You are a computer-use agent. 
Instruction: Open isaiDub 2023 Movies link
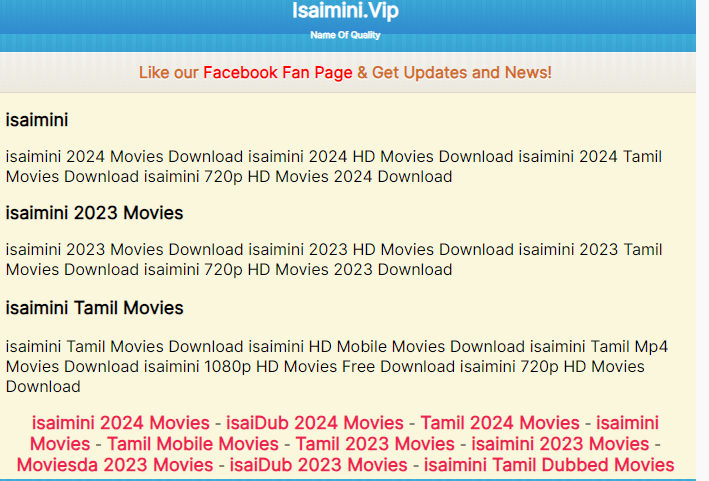pyautogui.click(x=318, y=465)
